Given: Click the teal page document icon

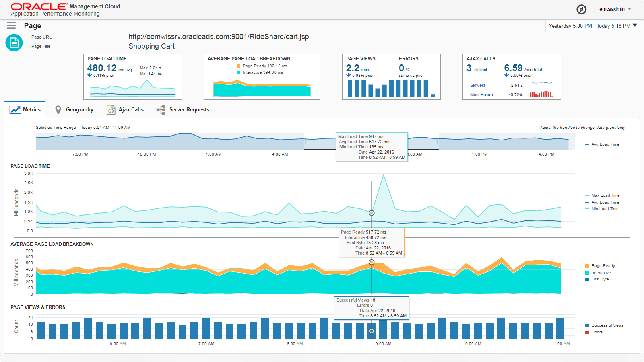Looking at the screenshot, I should pyautogui.click(x=14, y=43).
